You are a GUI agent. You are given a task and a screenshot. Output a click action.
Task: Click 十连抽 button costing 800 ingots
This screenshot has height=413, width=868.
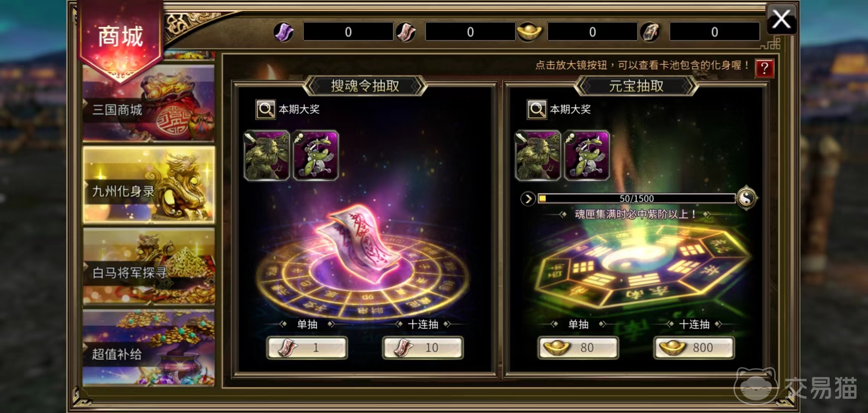click(694, 348)
